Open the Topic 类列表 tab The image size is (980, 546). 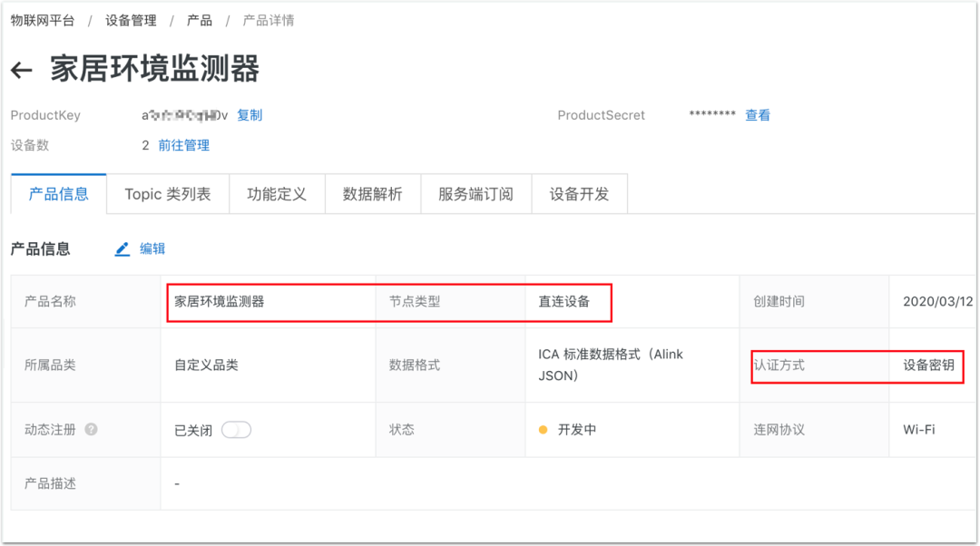168,194
